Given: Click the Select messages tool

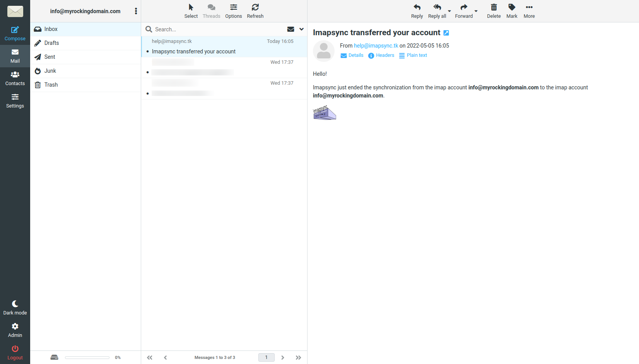Looking at the screenshot, I should 191,11.
